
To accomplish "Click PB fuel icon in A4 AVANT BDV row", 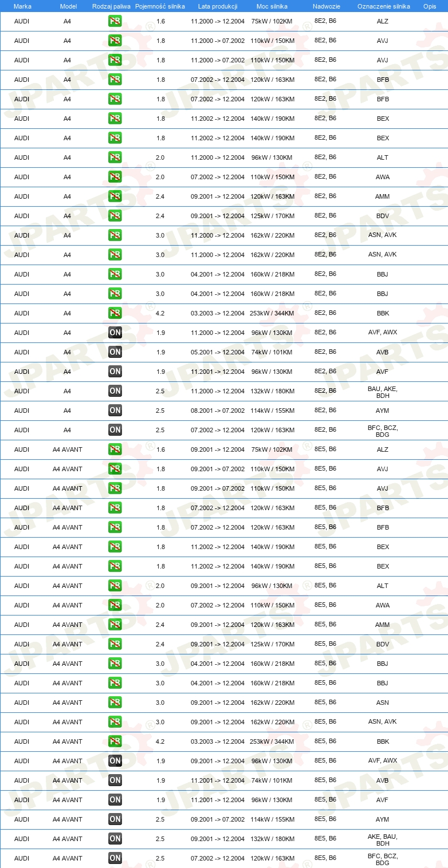I will [115, 645].
